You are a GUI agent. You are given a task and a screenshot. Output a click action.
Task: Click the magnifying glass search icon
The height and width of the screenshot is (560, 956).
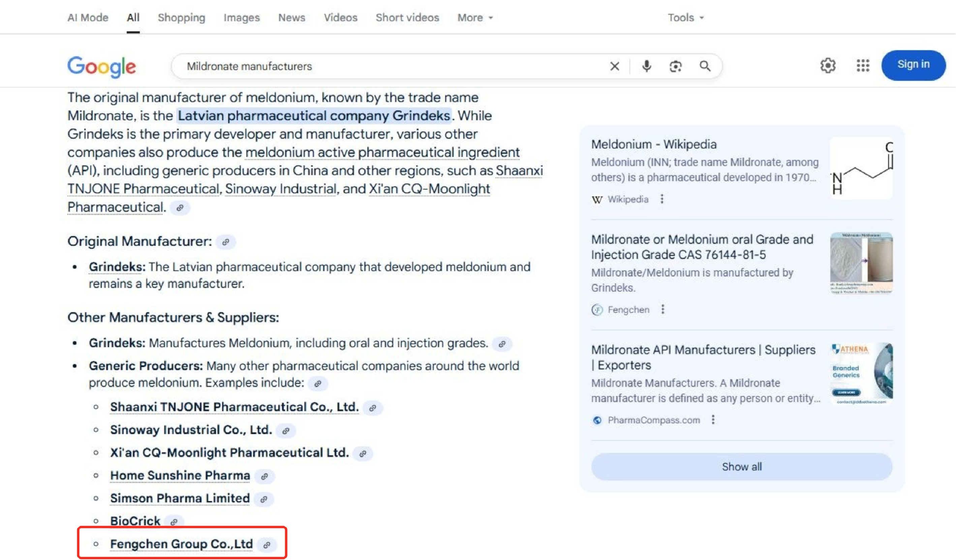click(x=705, y=66)
